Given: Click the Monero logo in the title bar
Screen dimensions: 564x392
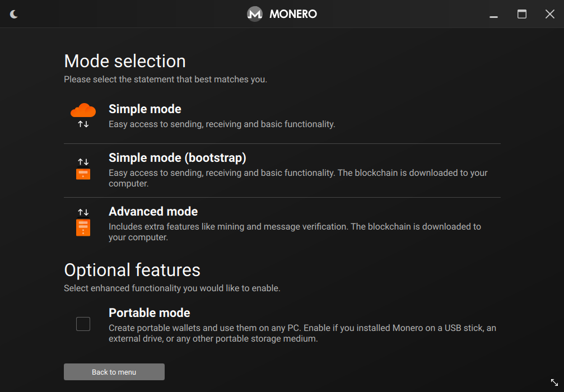Looking at the screenshot, I should [255, 14].
